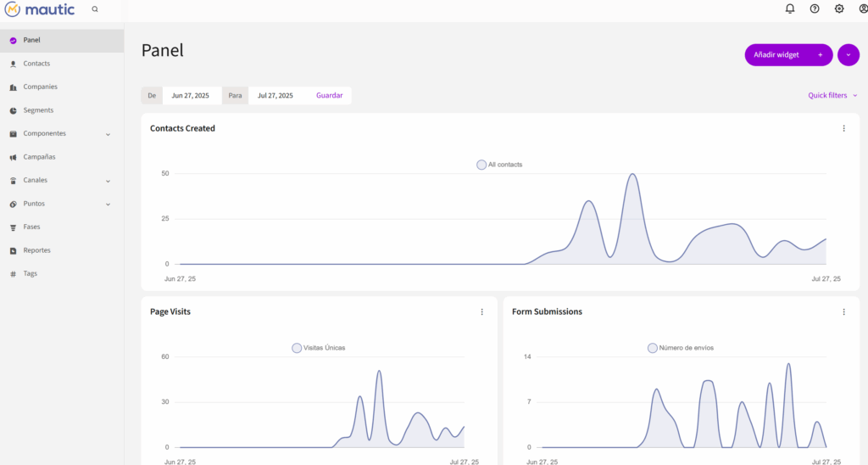
Task: Click the Puntos sidebar icon
Action: pyautogui.click(x=14, y=204)
